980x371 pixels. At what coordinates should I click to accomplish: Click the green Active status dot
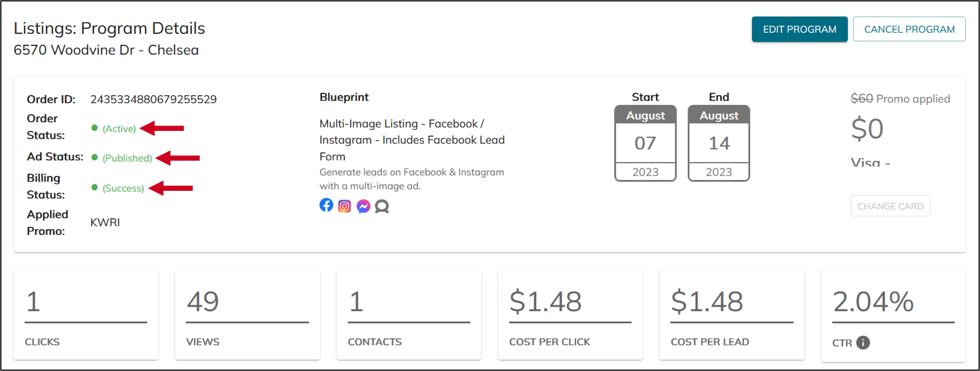[95, 128]
